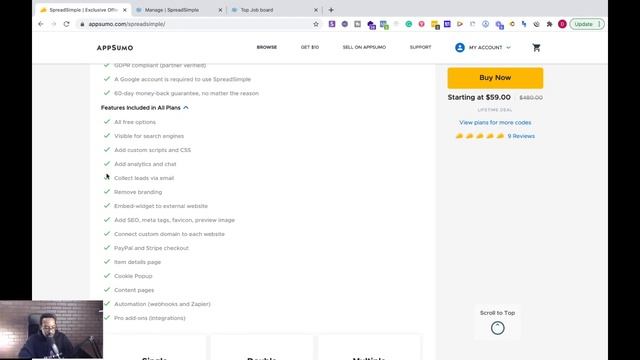Click the browser forward arrow
The image size is (640, 360).
tap(53, 24)
